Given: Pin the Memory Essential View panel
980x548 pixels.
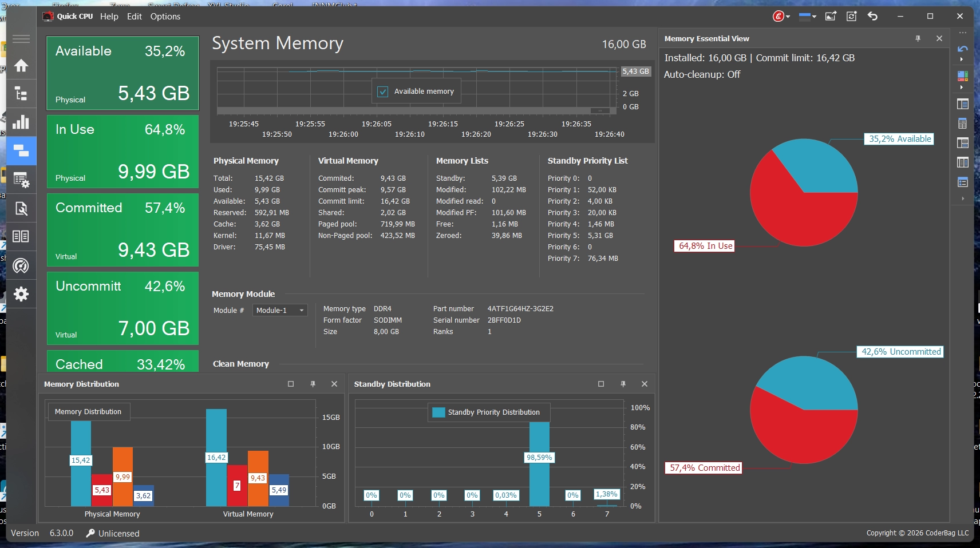Looking at the screenshot, I should (x=918, y=38).
